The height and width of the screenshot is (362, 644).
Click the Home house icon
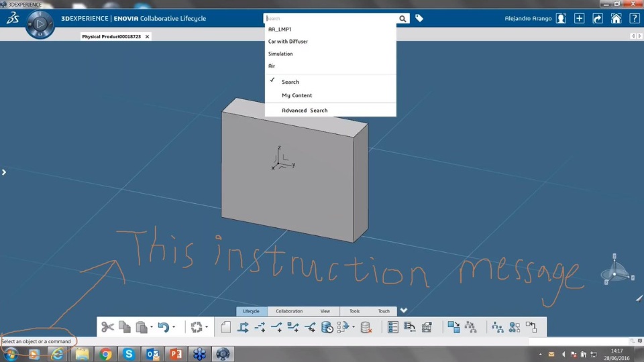[x=616, y=19]
